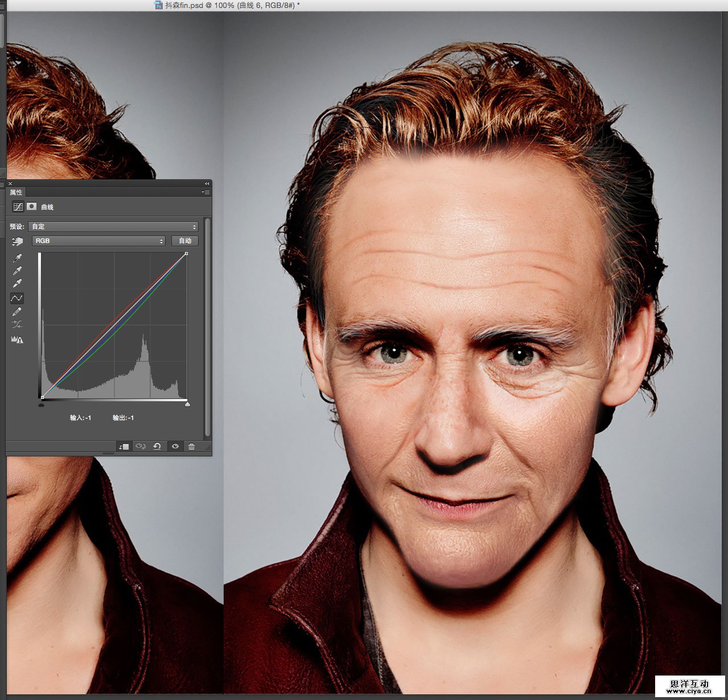This screenshot has width=728, height=700.
Task: Open the Properties panel flyout menu
Action: 206,192
